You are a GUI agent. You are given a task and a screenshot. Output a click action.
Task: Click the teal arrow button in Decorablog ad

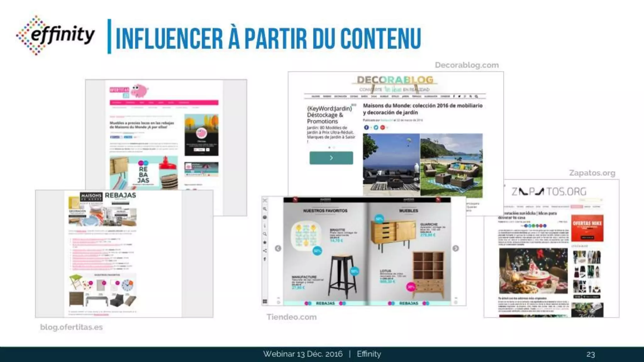(x=331, y=158)
